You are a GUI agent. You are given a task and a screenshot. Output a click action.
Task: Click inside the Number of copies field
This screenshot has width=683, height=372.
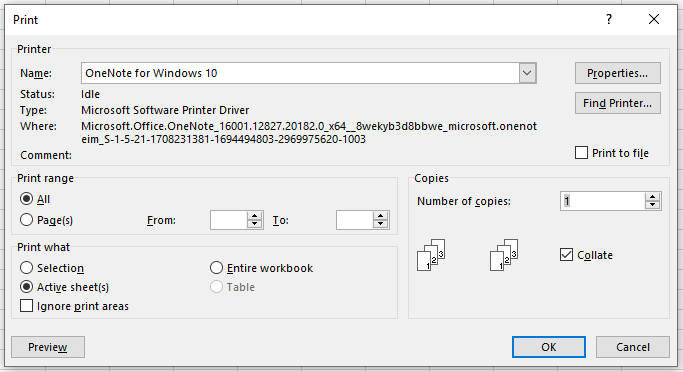pyautogui.click(x=603, y=201)
